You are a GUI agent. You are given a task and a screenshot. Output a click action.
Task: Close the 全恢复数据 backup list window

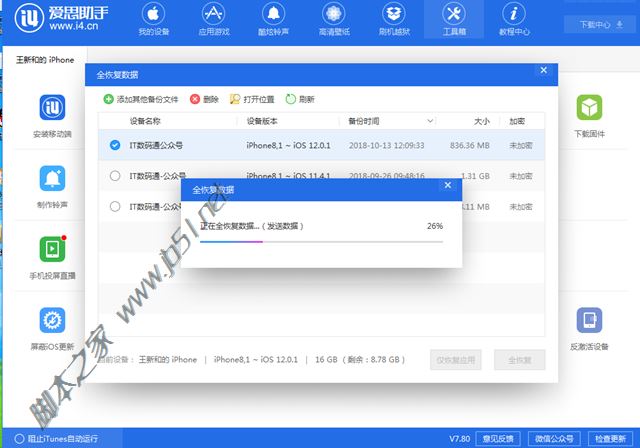click(x=544, y=70)
